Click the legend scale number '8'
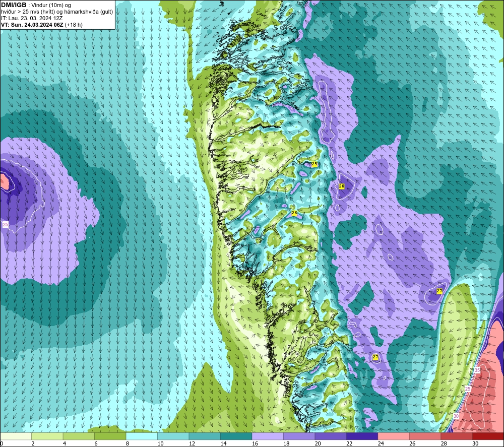504x447 pixels. [128, 443]
